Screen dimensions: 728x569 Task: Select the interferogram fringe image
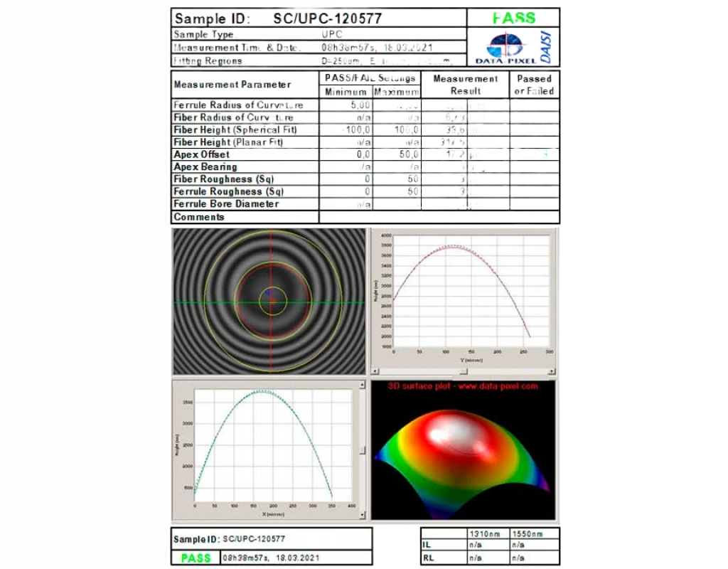click(269, 302)
